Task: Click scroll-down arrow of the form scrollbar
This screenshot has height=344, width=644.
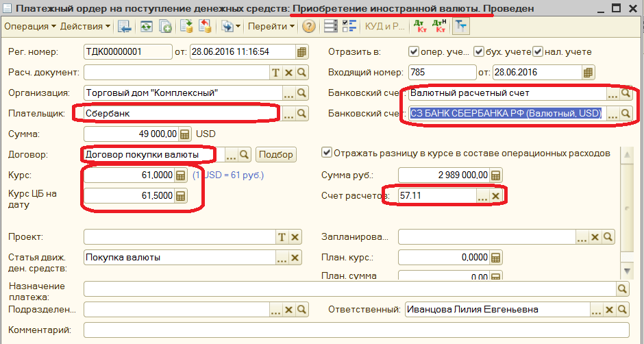Action: [x=627, y=271]
